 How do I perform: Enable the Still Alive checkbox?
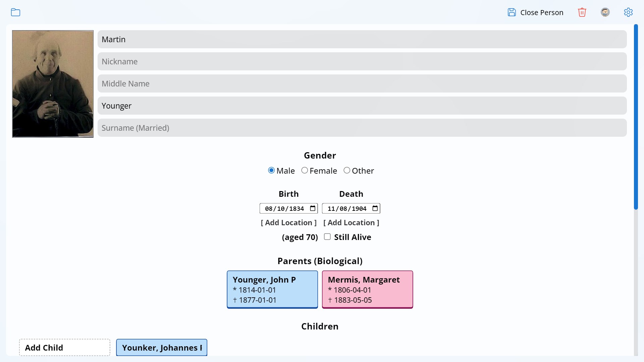click(x=327, y=237)
